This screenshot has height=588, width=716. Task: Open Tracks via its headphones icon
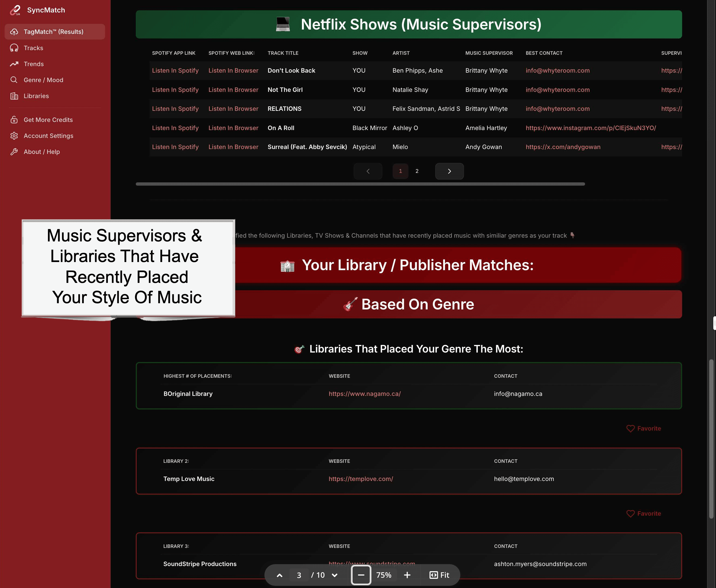point(14,48)
